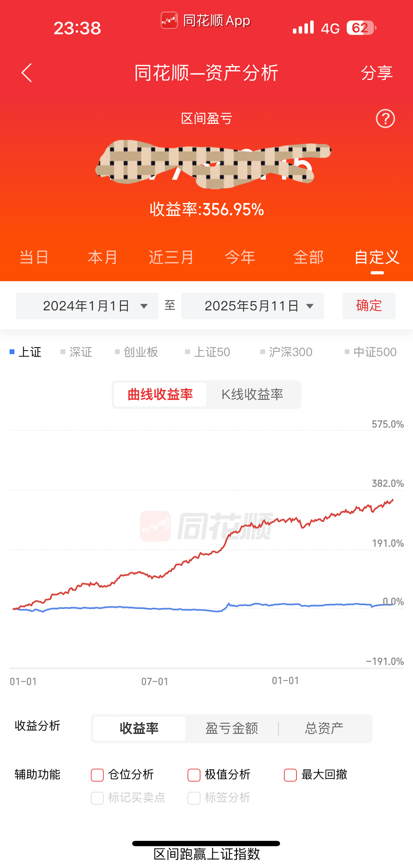Toggle 上证50 index comparison line
This screenshot has height=868, width=413.
click(x=208, y=352)
